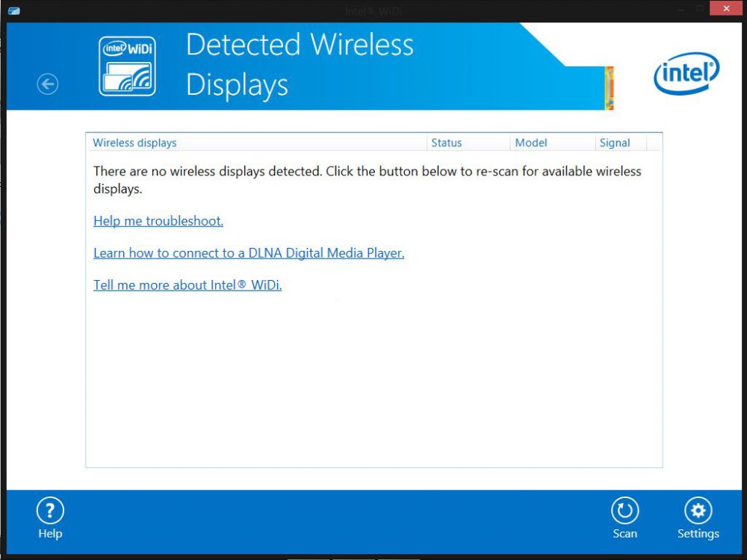
Task: Click the Intel WiDi window title text
Action: tap(373, 11)
